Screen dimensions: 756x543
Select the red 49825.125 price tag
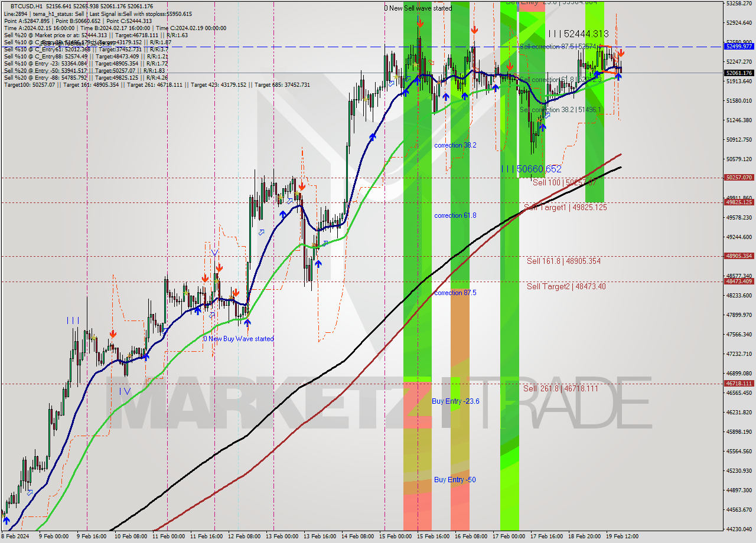[x=739, y=202]
